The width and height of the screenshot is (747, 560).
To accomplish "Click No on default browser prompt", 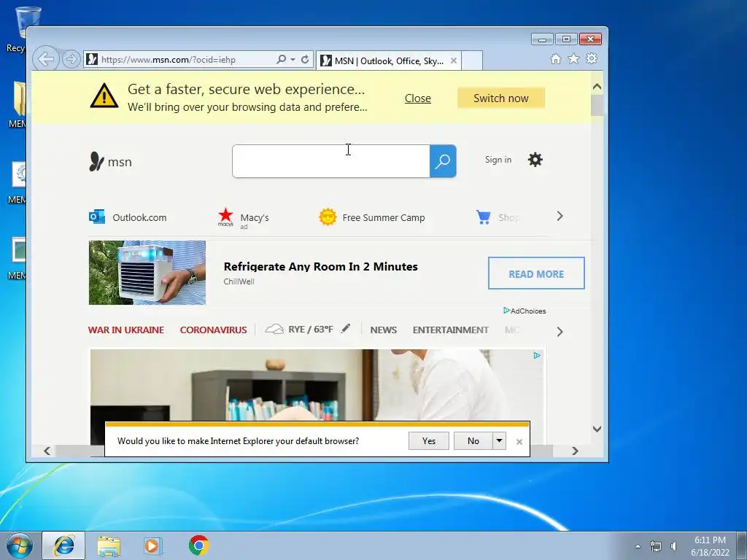I will point(473,441).
